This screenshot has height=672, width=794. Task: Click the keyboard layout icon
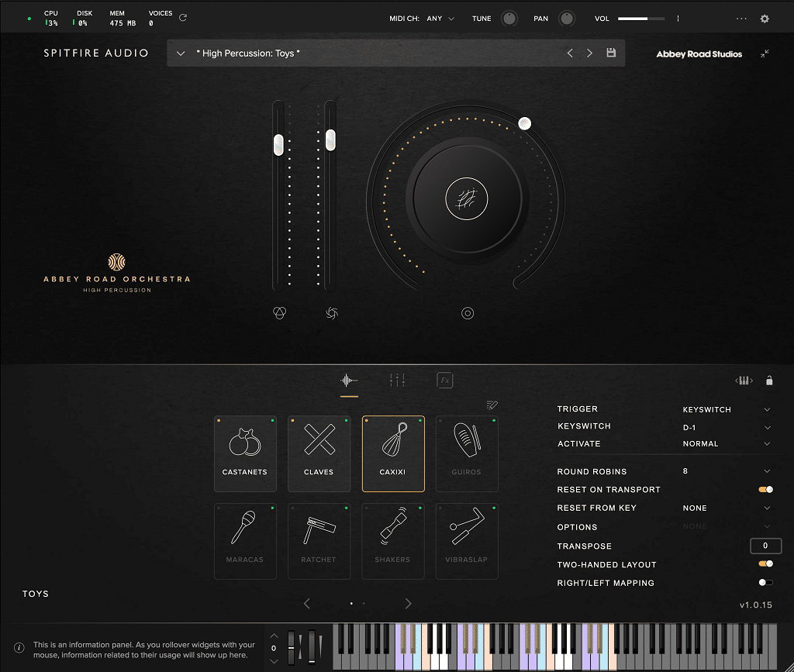[744, 381]
